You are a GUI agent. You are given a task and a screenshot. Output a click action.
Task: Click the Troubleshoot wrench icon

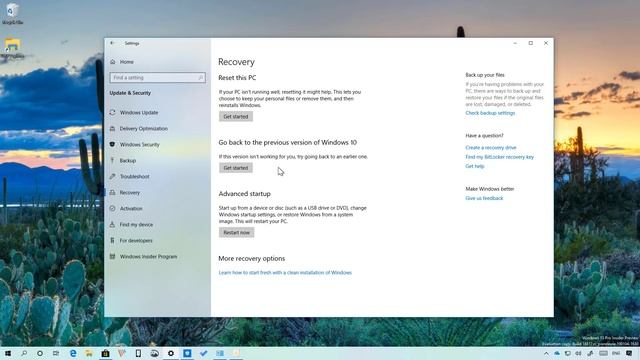pos(112,176)
